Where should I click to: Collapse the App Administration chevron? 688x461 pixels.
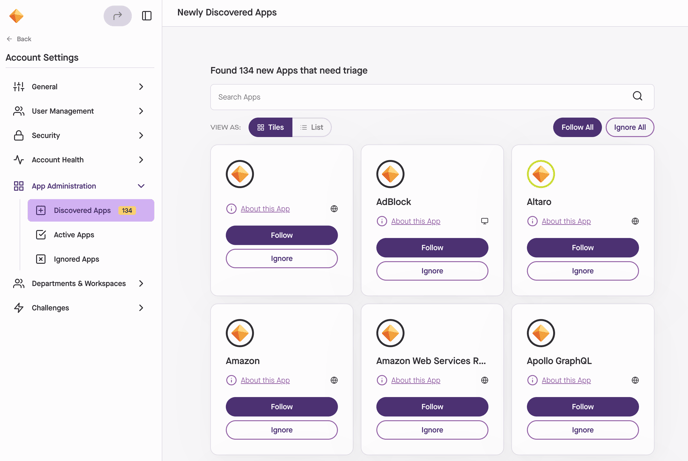point(141,186)
